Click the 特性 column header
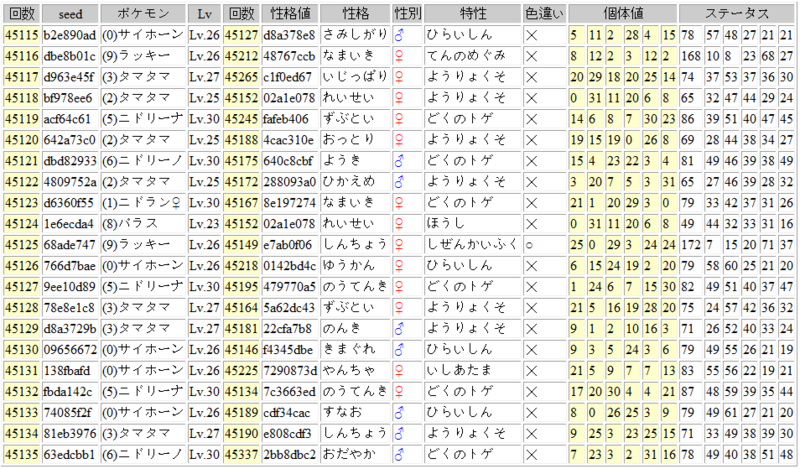The width and height of the screenshot is (800, 469). click(x=473, y=14)
